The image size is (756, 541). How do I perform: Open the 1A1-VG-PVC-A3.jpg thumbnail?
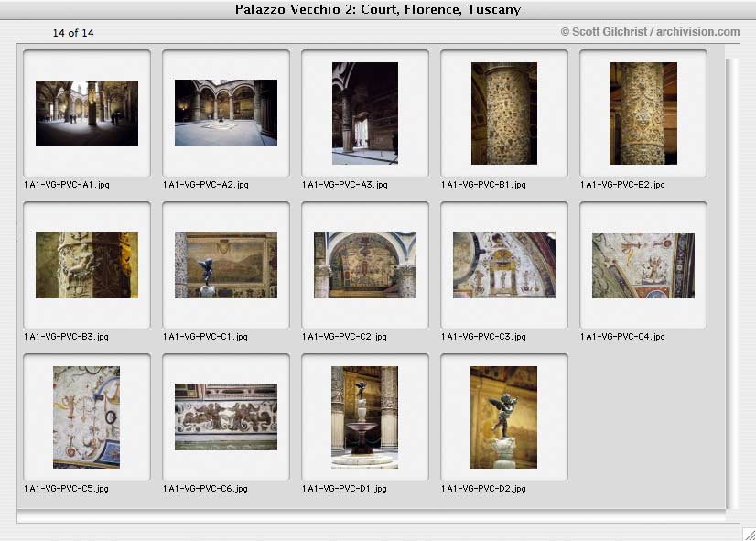pyautogui.click(x=365, y=114)
